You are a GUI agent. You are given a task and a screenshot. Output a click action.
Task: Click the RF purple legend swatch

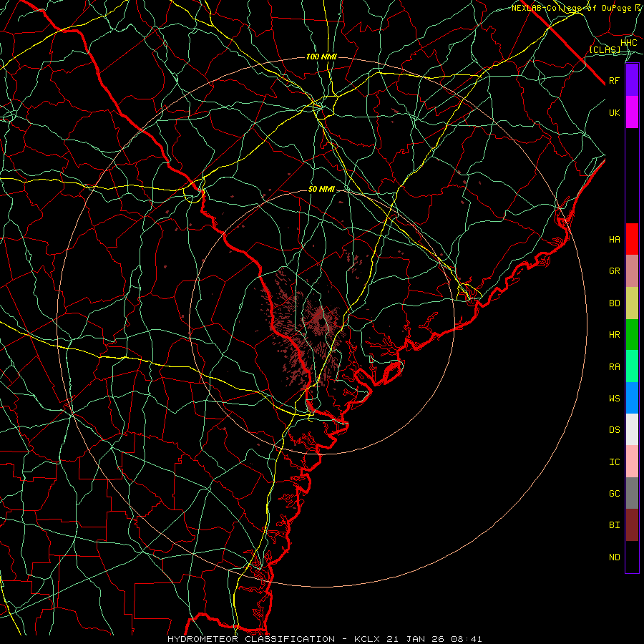(632, 80)
